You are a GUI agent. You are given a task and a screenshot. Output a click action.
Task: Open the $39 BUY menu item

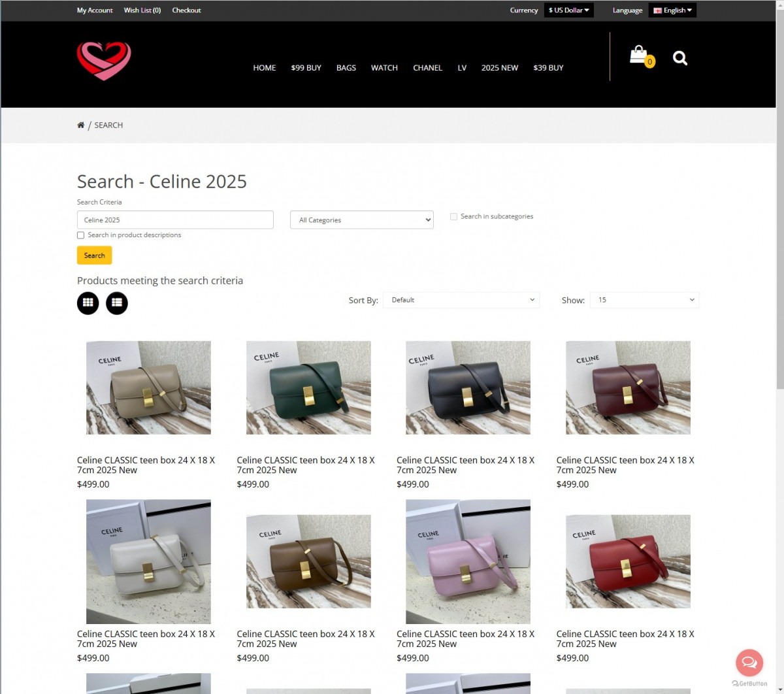548,68
